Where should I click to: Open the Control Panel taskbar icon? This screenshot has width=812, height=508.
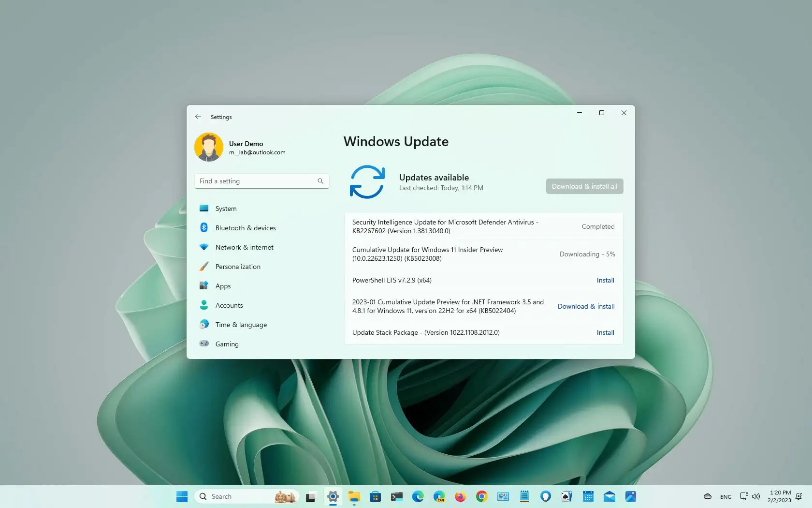tap(503, 496)
